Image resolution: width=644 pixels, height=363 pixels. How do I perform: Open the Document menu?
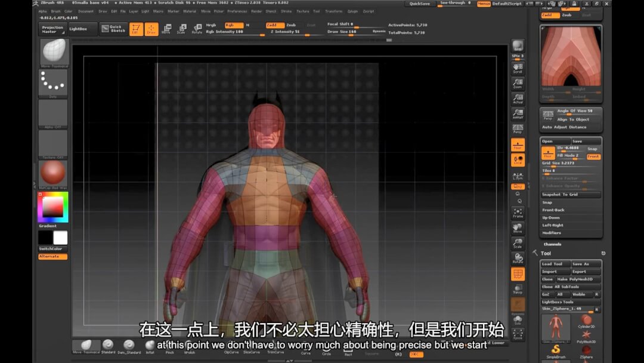point(86,11)
